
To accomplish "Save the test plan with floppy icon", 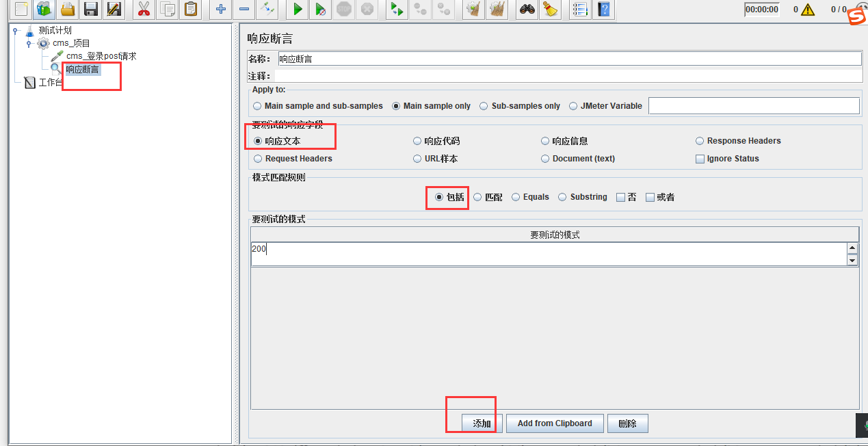I will pos(90,9).
